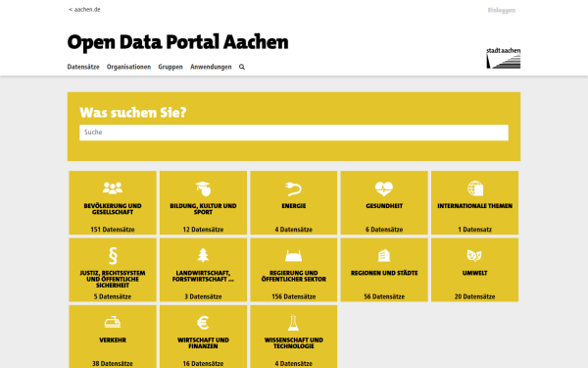
Task: Click the Open Data Portal Aachen title
Action: (x=177, y=42)
